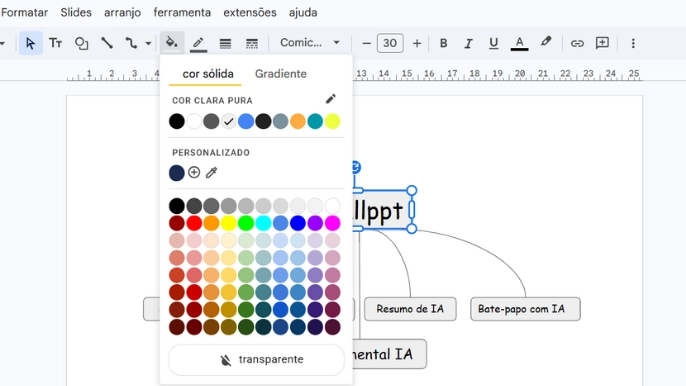Toggle bold formatting
Image resolution: width=686 pixels, height=386 pixels.
(x=443, y=43)
